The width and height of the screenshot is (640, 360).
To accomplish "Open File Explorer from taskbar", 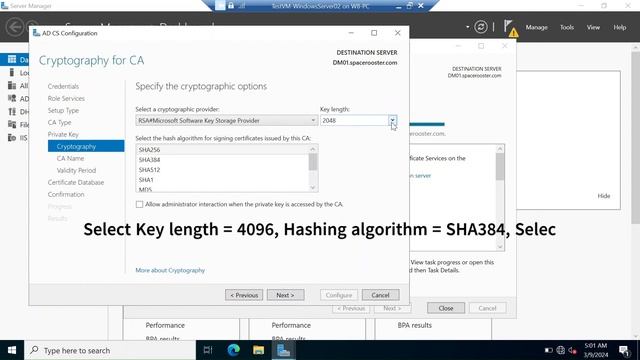I will 258,350.
